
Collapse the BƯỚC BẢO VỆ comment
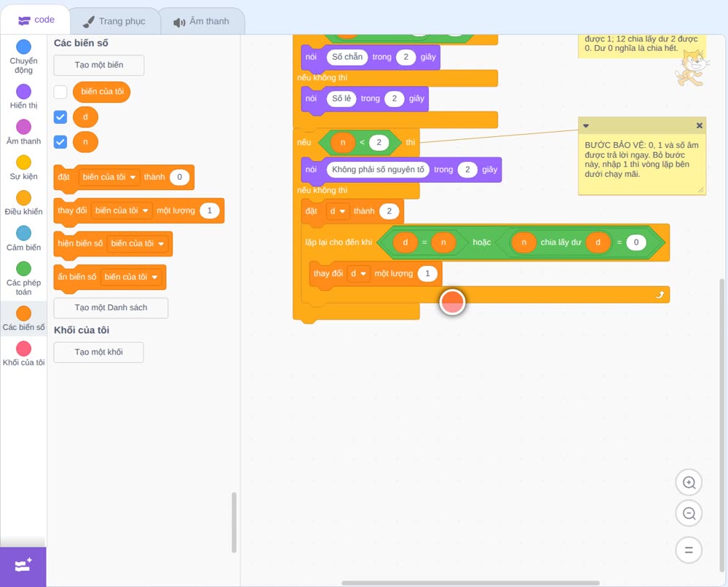coord(586,125)
